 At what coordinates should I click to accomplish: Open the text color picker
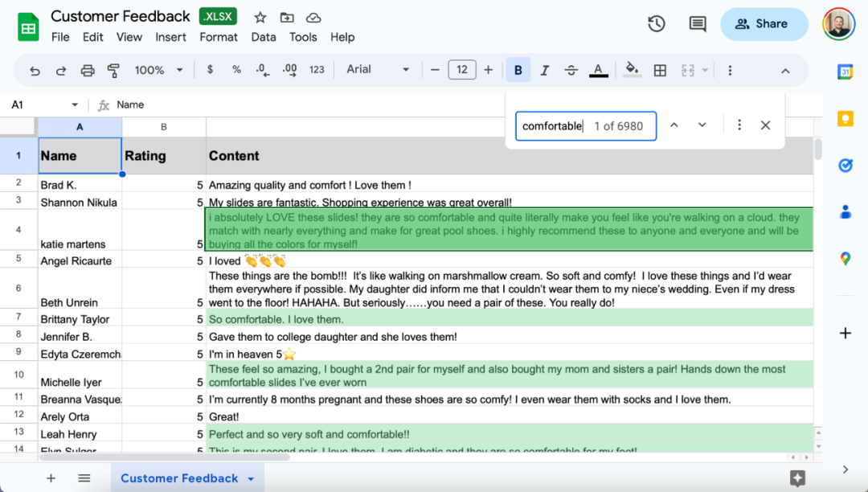[x=599, y=70]
